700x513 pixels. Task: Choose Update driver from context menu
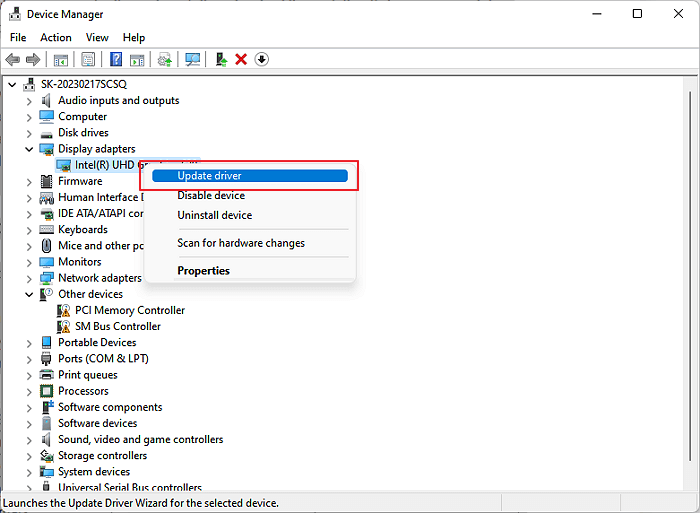(x=250, y=176)
